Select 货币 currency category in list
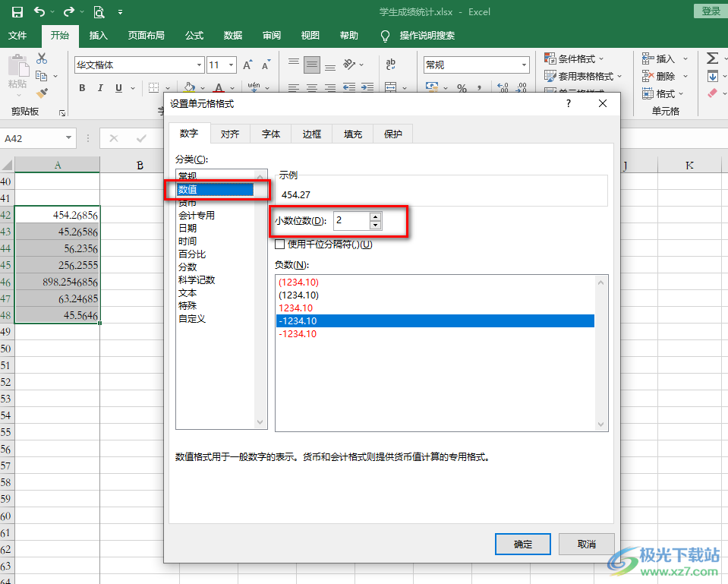 click(x=188, y=203)
